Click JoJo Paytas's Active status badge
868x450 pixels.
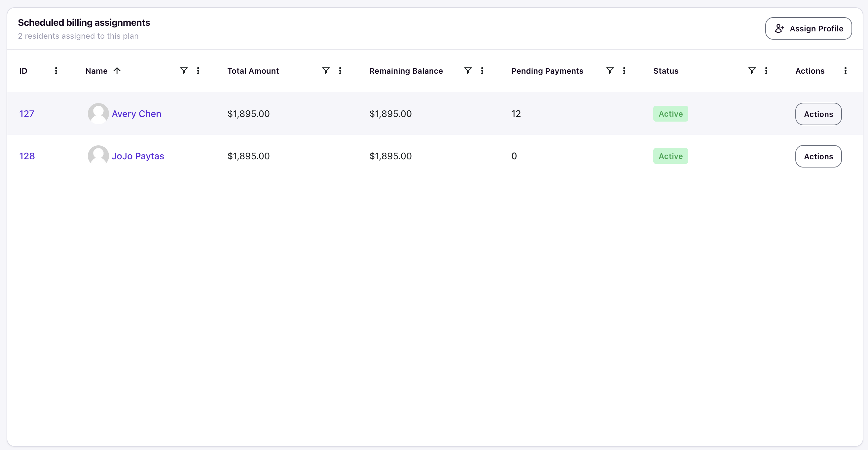[x=670, y=156]
